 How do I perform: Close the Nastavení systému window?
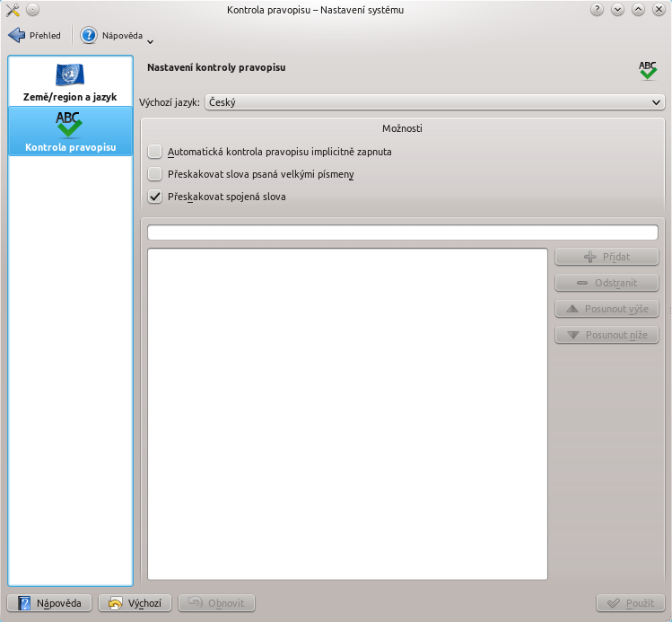[659, 10]
